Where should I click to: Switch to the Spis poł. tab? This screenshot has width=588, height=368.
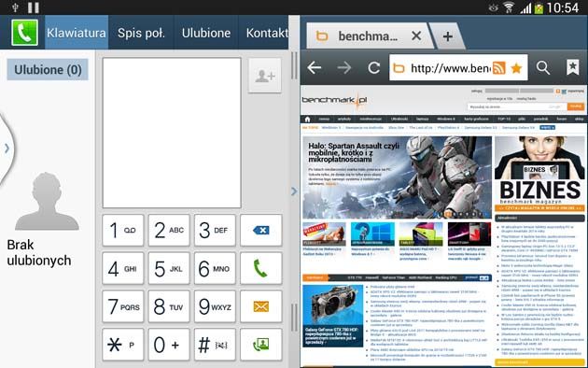141,33
